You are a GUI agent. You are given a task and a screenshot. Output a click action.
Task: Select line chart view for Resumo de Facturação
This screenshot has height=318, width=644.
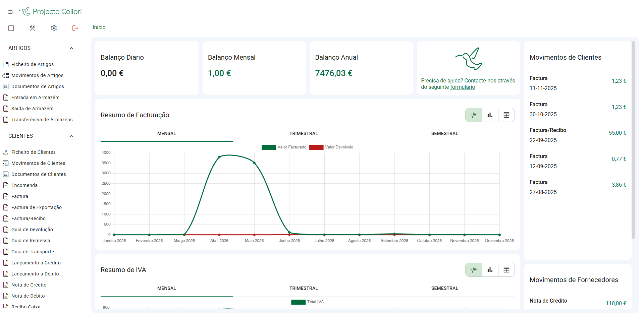(x=474, y=115)
